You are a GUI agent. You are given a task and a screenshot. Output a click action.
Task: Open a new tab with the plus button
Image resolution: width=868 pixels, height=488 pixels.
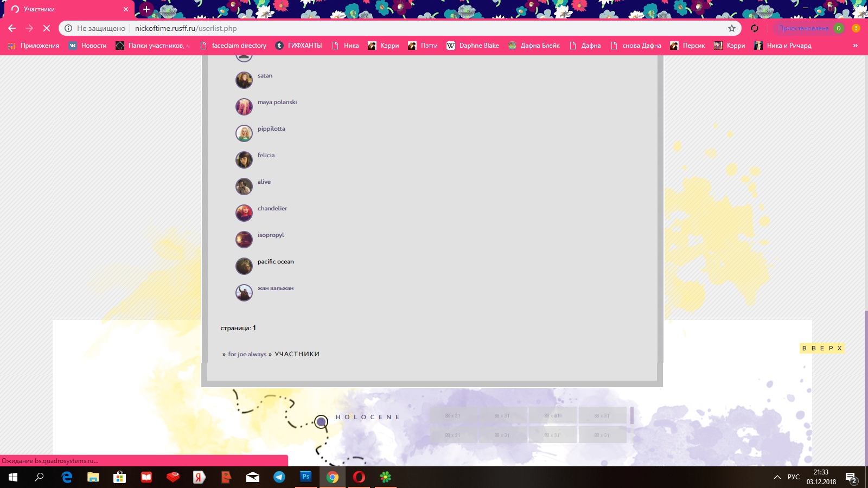point(146,9)
